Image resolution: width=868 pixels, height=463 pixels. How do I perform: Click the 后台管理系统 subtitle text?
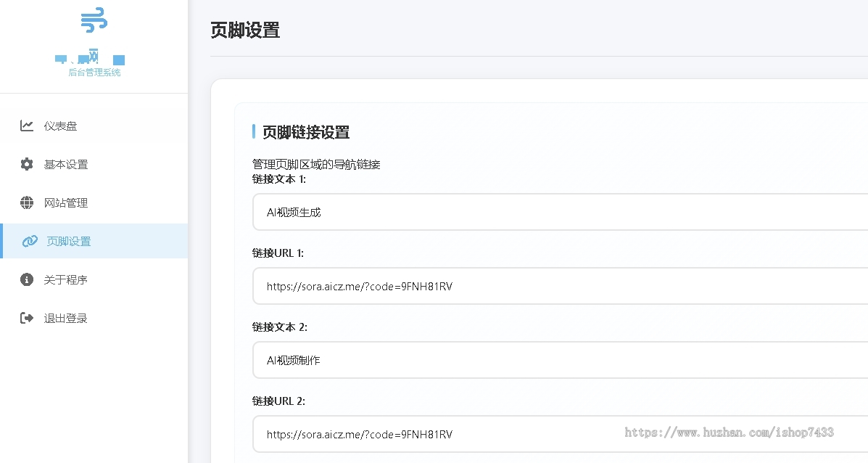[x=94, y=73]
